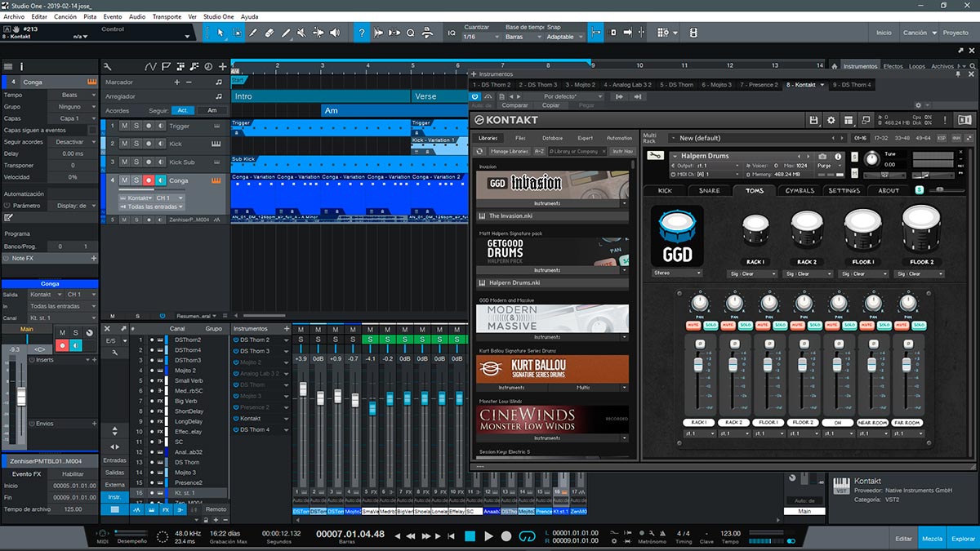Click the question mark help icon
The image size is (980, 551).
(x=362, y=33)
